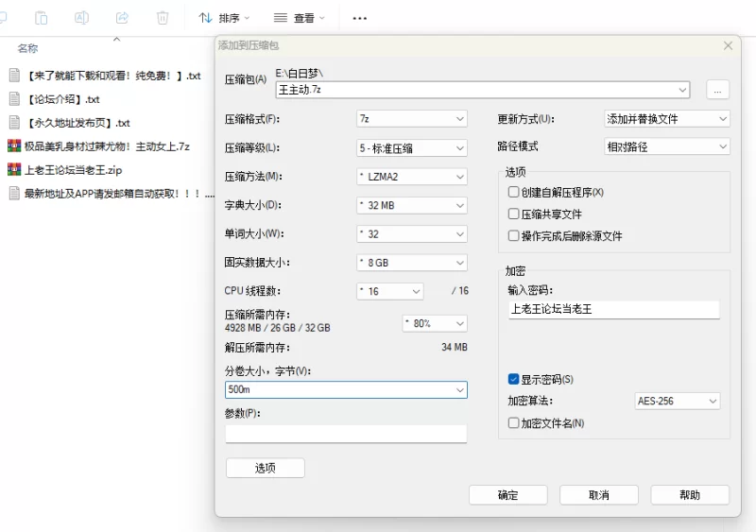Viewport: 756px width, 532px height.
Task: Click the Copy icon in Explorer toolbar
Action: click(x=41, y=18)
